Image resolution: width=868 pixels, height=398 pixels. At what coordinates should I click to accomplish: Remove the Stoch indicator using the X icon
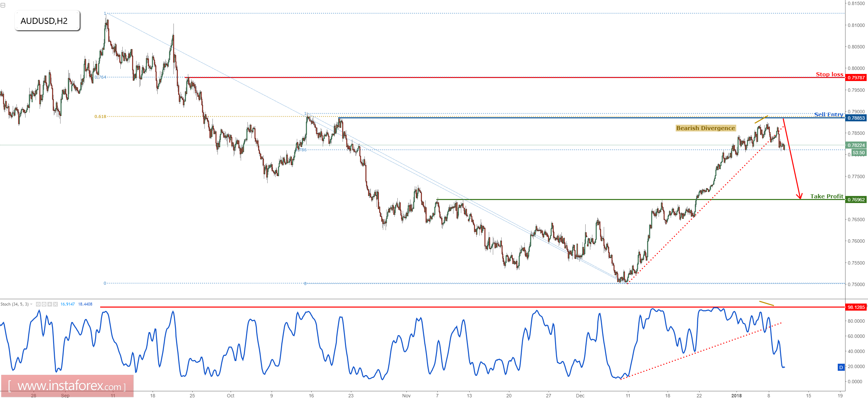[x=55, y=304]
